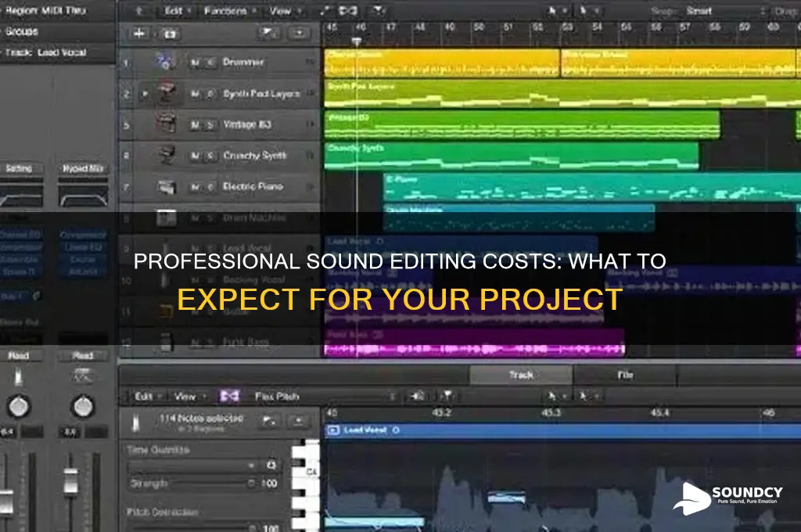Click the automation curve icon in tracks toolbar

tap(325, 10)
